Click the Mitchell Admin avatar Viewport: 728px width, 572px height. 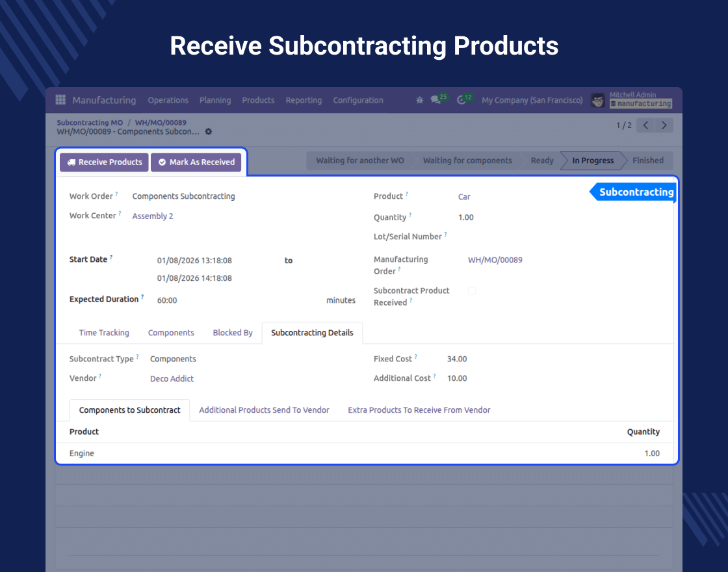point(597,100)
